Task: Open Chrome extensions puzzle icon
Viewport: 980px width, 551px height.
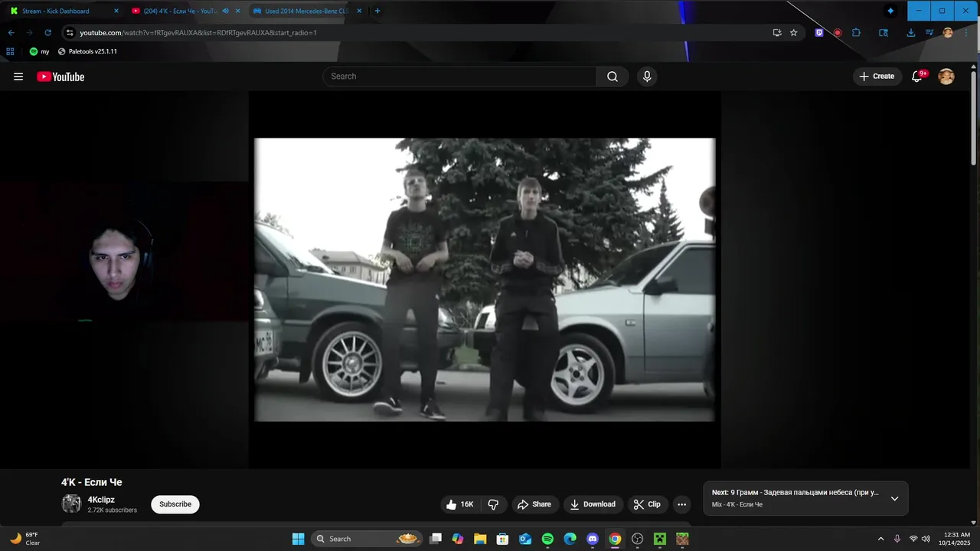Action: tap(856, 33)
